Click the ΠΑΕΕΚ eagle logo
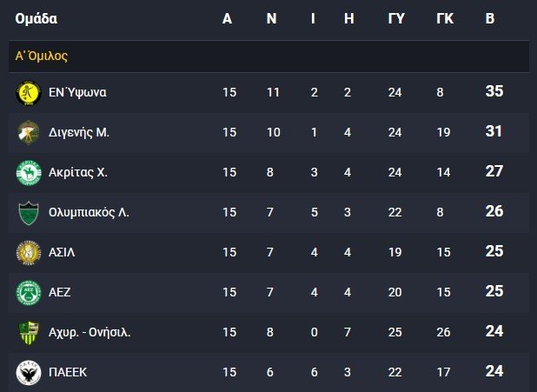The height and width of the screenshot is (392, 537). tap(29, 373)
